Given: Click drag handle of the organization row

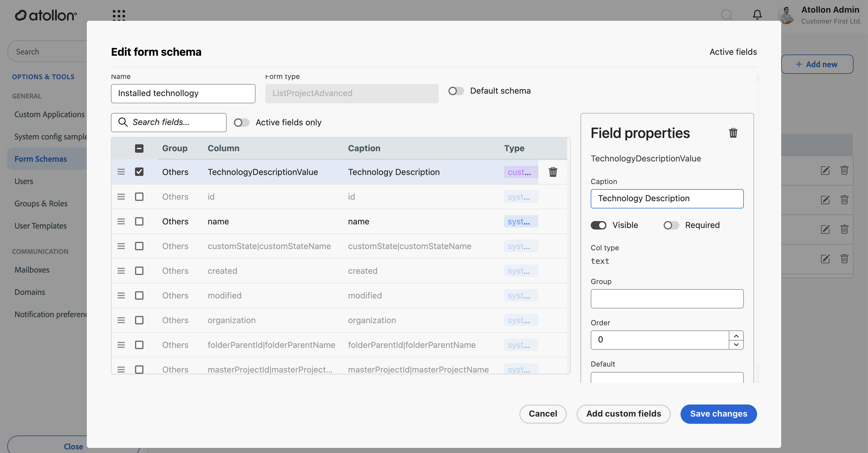Looking at the screenshot, I should coord(121,320).
